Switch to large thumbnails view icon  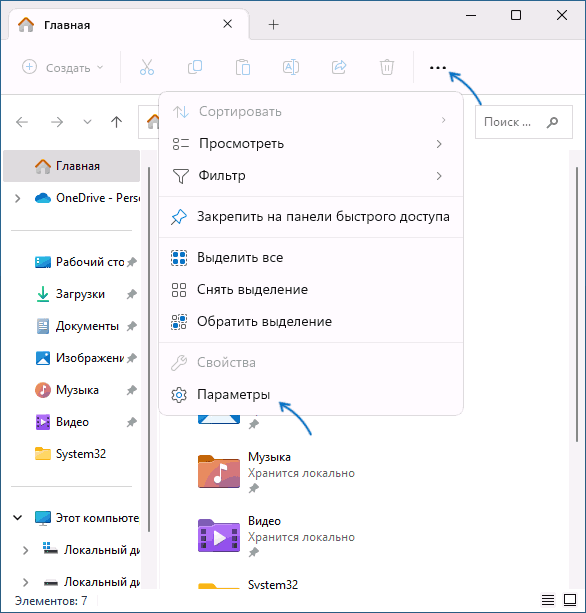570,600
